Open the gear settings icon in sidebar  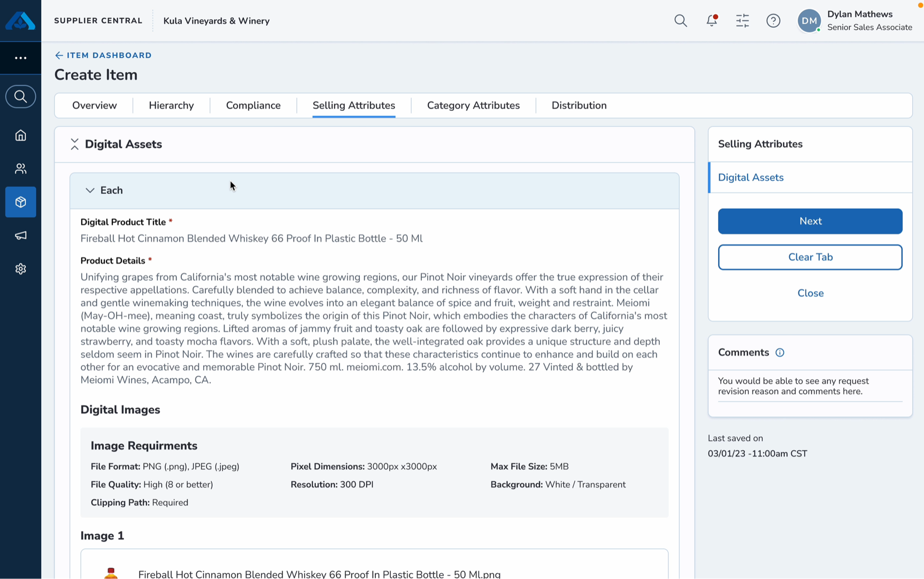pyautogui.click(x=20, y=269)
